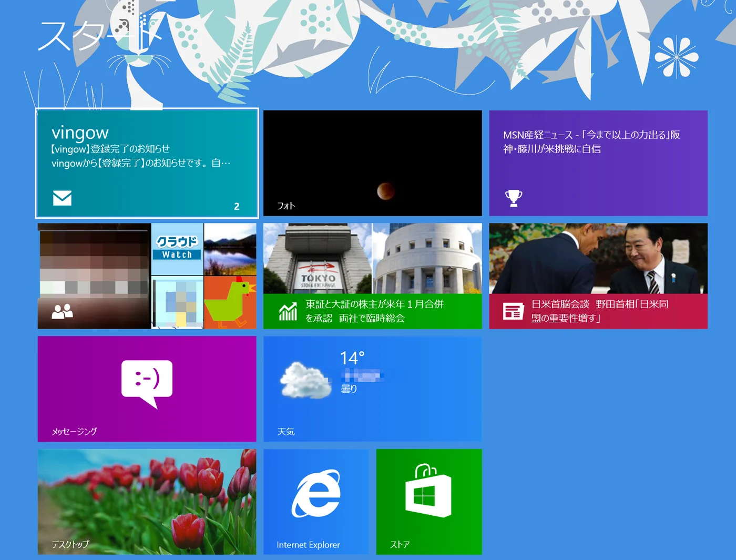Click the photo of two leaders
Viewport: 736px width, 560px height.
pyautogui.click(x=598, y=258)
